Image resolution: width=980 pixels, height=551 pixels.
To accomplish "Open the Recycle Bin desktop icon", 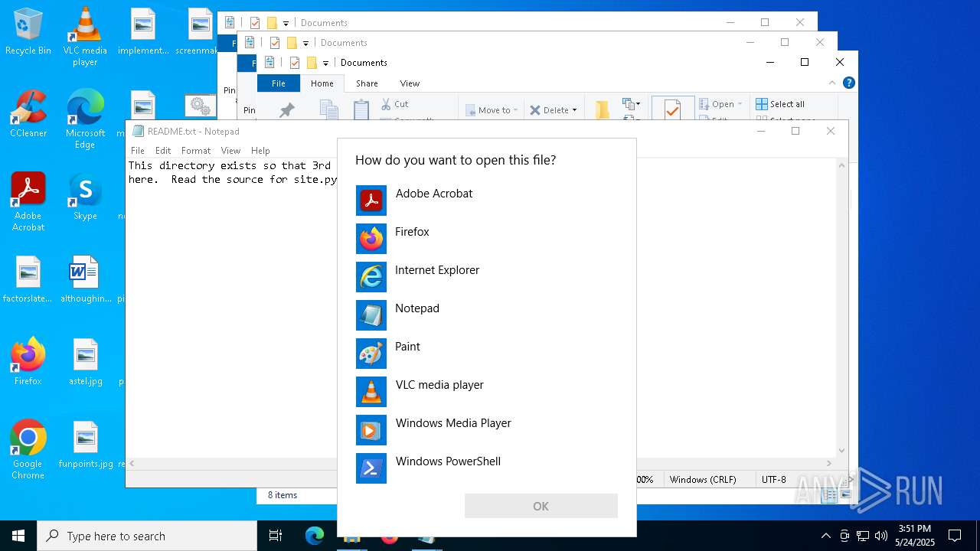I will click(x=28, y=32).
